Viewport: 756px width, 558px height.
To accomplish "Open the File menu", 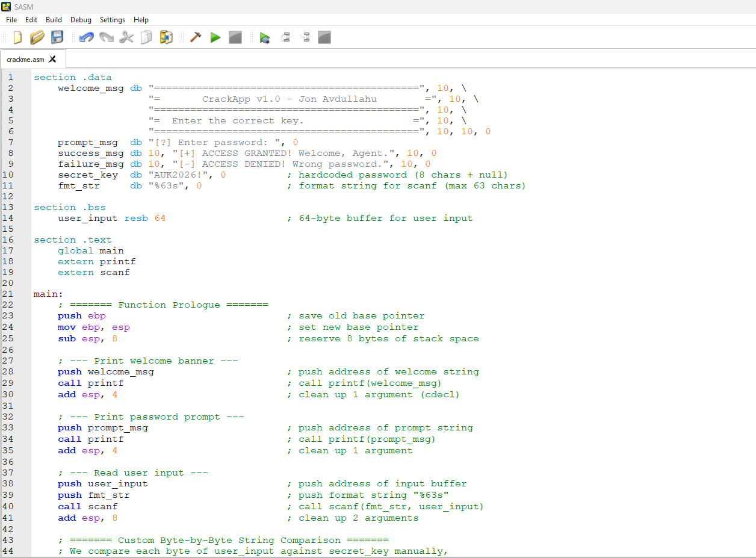I will (x=11, y=20).
